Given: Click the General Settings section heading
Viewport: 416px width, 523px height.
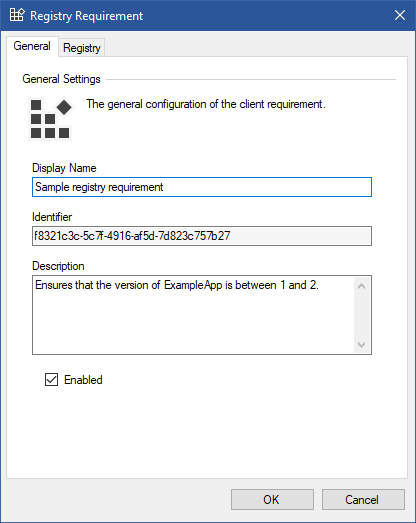Looking at the screenshot, I should (61, 79).
